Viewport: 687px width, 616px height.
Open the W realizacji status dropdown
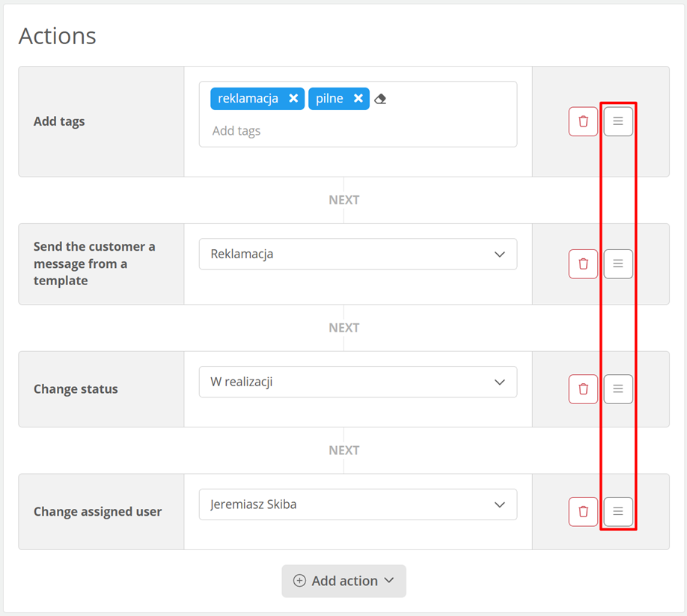tap(358, 382)
